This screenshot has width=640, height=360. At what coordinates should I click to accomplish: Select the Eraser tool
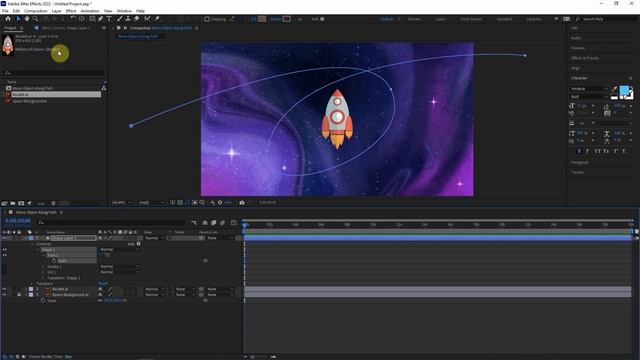tap(137, 19)
